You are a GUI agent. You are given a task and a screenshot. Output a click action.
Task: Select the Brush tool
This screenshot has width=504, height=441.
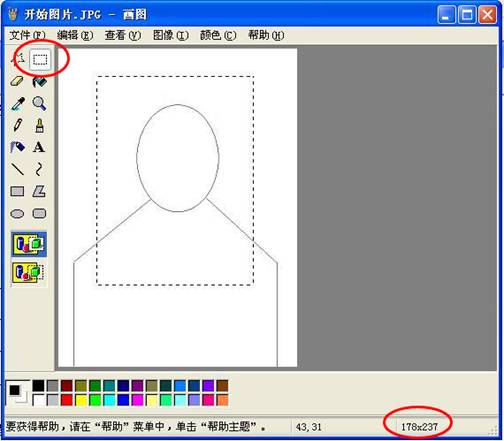click(39, 125)
